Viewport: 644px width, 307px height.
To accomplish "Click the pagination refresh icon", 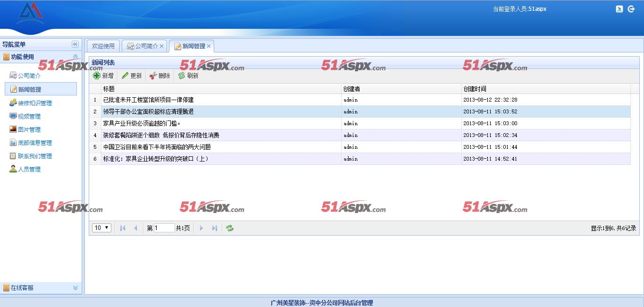I will (230, 228).
